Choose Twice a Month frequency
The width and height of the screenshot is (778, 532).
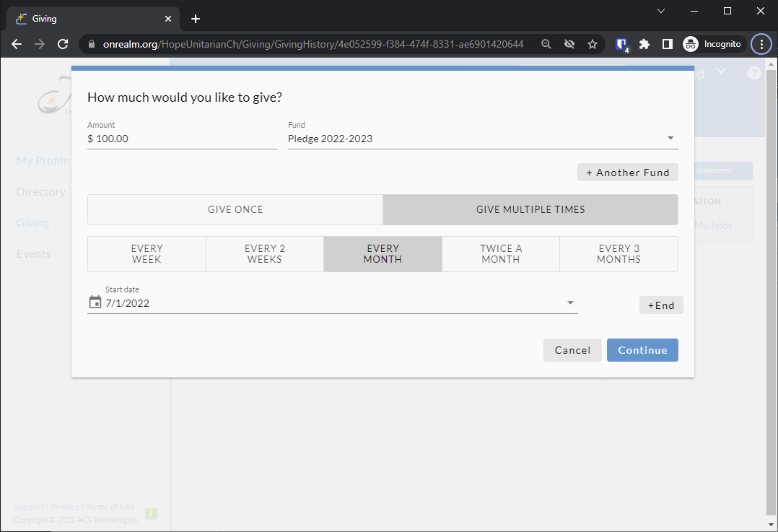501,254
